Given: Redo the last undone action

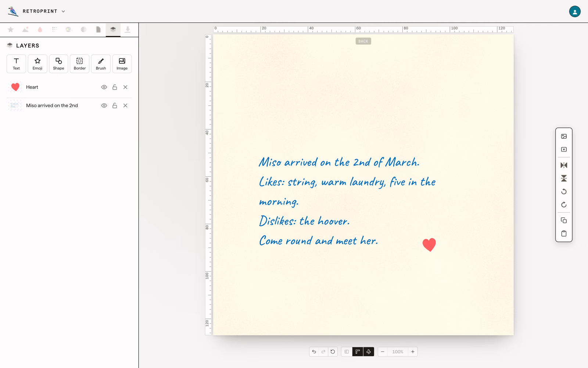Looking at the screenshot, I should (x=323, y=352).
